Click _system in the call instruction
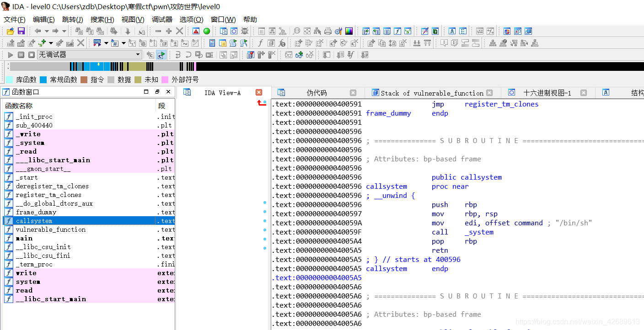Image resolution: width=644 pixels, height=330 pixels. click(x=479, y=232)
